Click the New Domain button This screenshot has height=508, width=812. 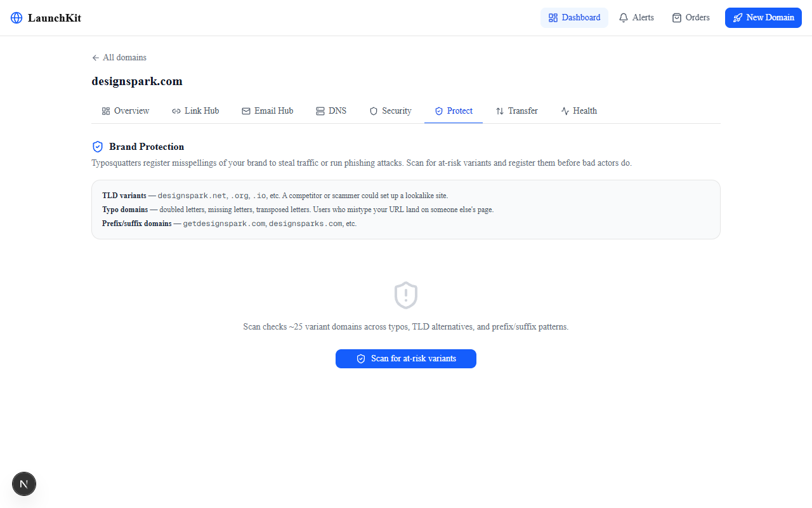[x=763, y=18]
